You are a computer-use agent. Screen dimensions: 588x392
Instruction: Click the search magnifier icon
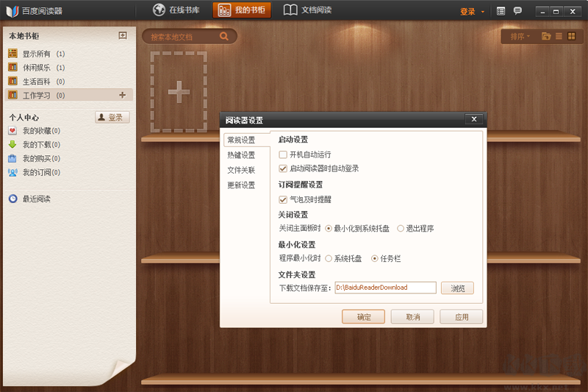[224, 36]
